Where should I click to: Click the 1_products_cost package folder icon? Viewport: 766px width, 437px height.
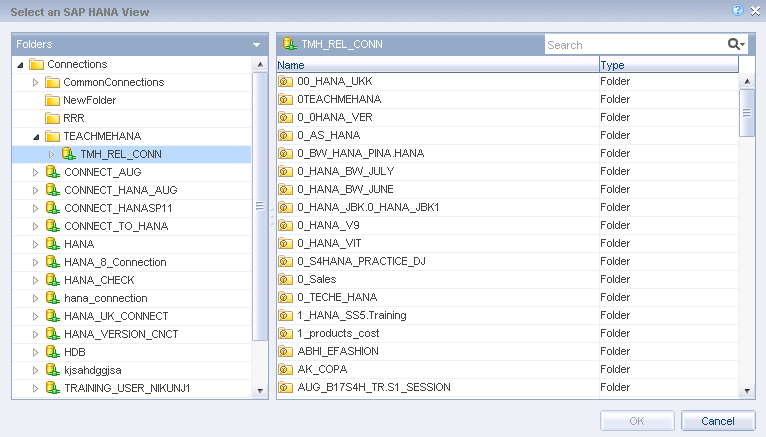[x=285, y=333]
